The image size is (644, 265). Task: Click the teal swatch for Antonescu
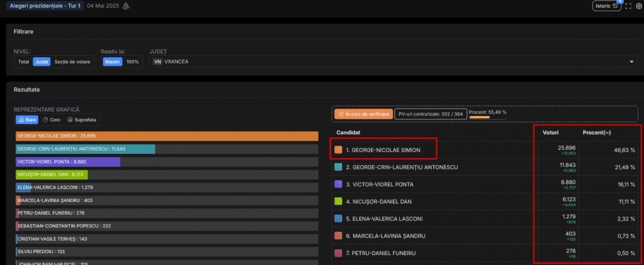(x=338, y=167)
